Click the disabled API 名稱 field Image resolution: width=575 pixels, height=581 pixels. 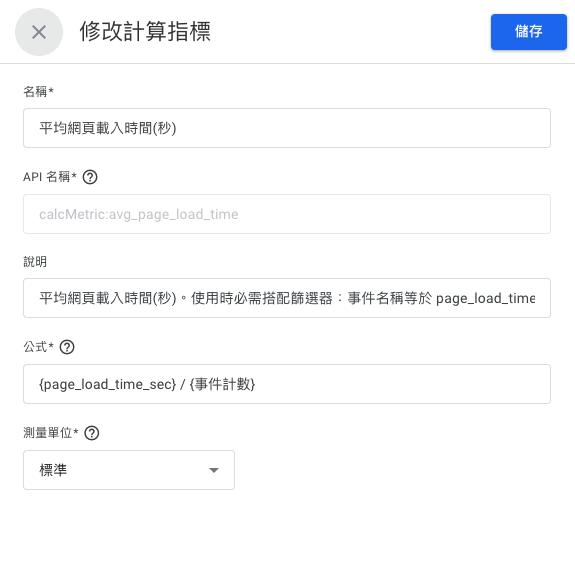pyautogui.click(x=287, y=214)
